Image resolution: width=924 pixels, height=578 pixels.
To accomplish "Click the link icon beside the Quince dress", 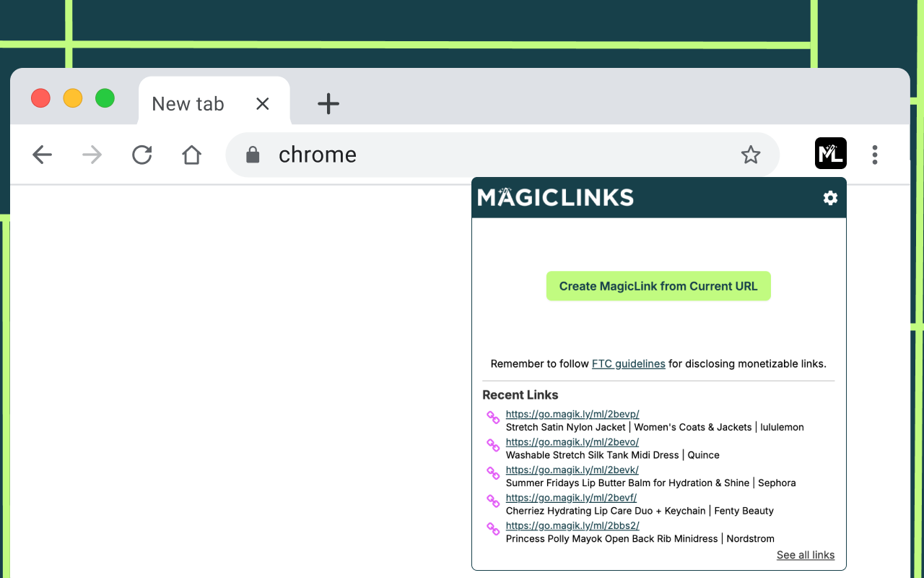I will click(493, 446).
